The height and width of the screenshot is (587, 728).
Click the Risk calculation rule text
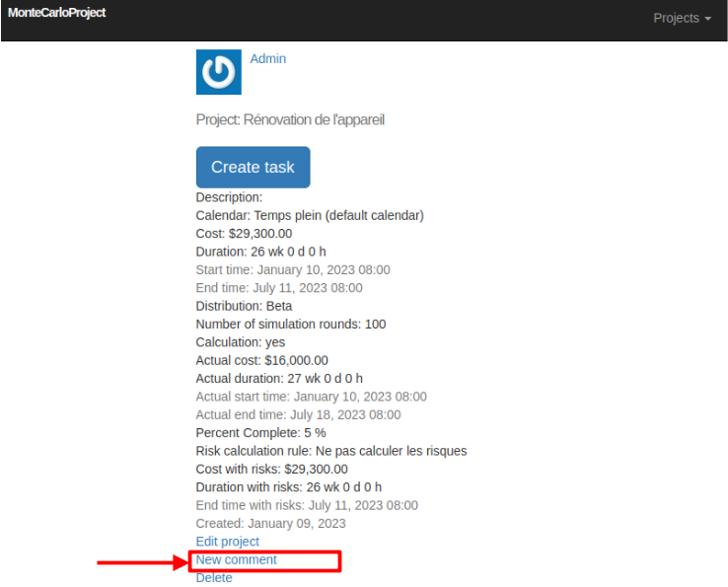tap(330, 451)
